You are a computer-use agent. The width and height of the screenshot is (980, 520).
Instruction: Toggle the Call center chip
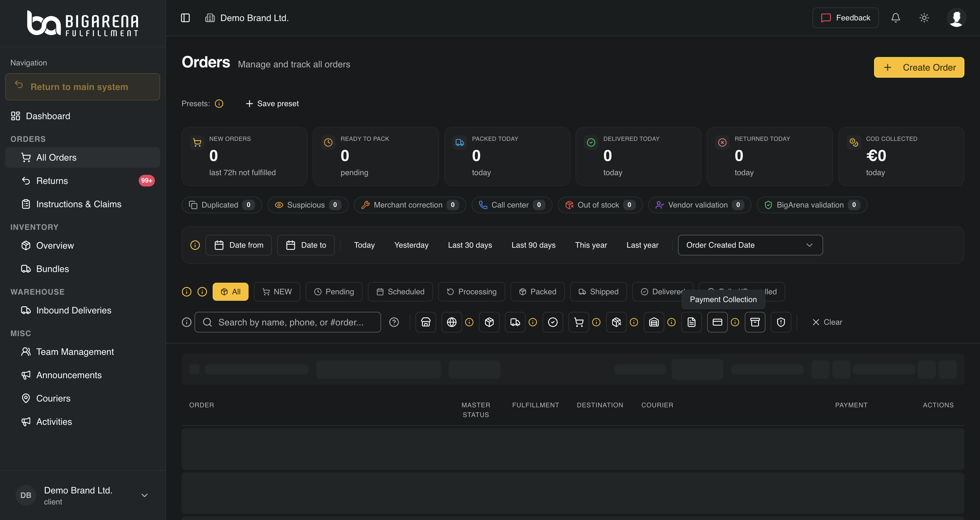point(512,205)
